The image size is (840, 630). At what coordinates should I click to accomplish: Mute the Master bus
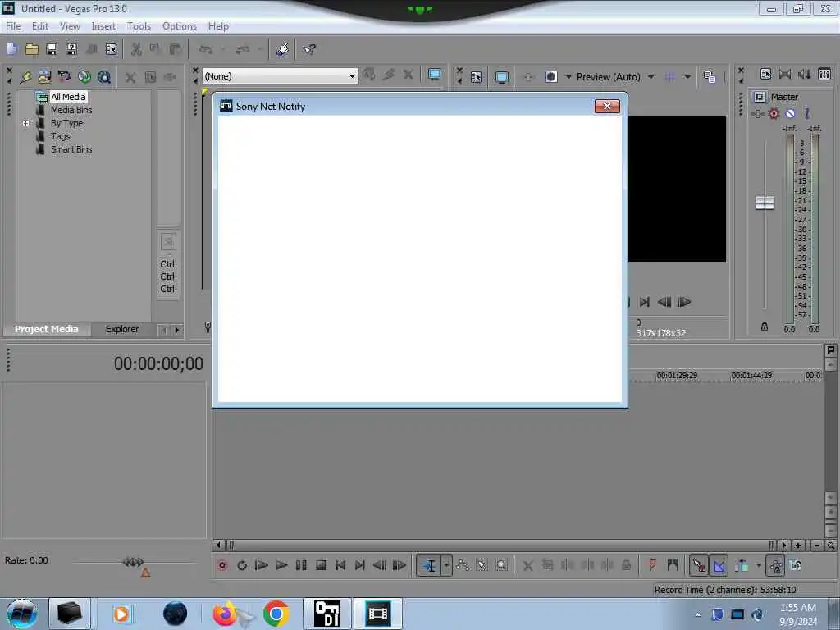click(790, 113)
